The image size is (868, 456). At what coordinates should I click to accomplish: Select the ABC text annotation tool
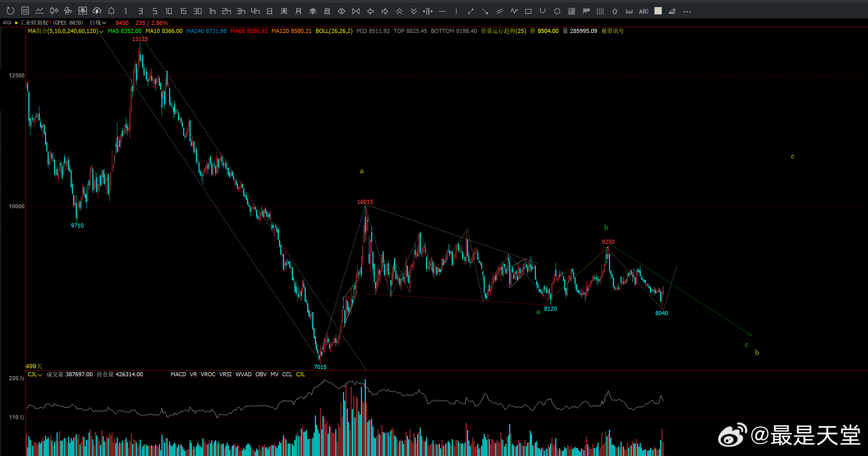coord(644,12)
